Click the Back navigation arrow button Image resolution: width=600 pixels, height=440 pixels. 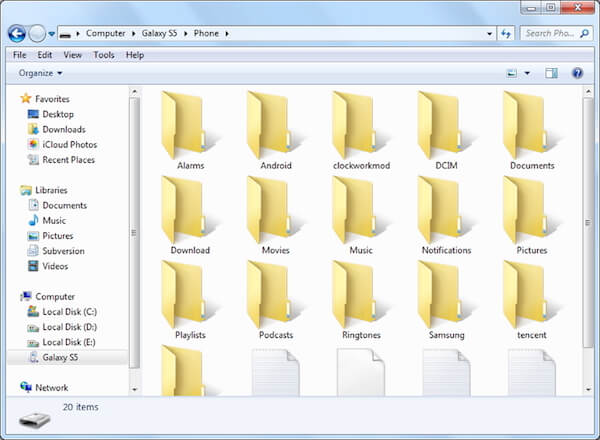17,34
